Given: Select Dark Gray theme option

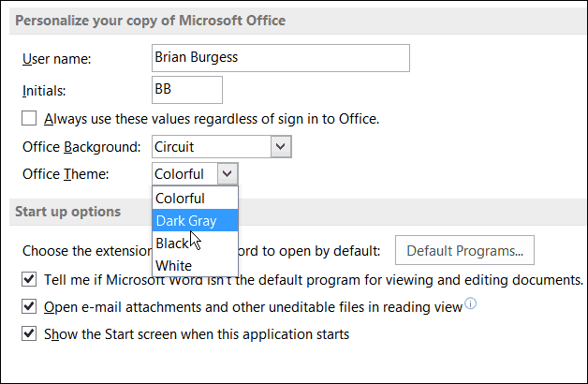Looking at the screenshot, I should [x=195, y=220].
